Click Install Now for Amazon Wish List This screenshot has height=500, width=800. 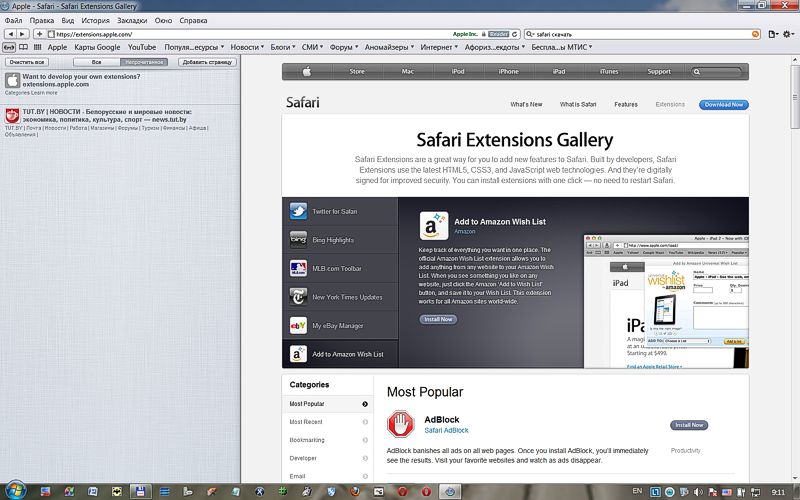click(438, 319)
